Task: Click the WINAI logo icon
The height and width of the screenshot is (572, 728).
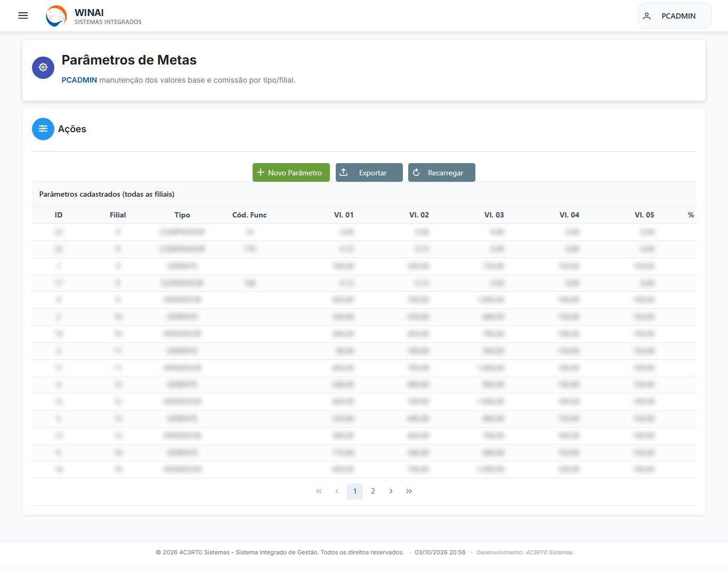Action: point(56,16)
